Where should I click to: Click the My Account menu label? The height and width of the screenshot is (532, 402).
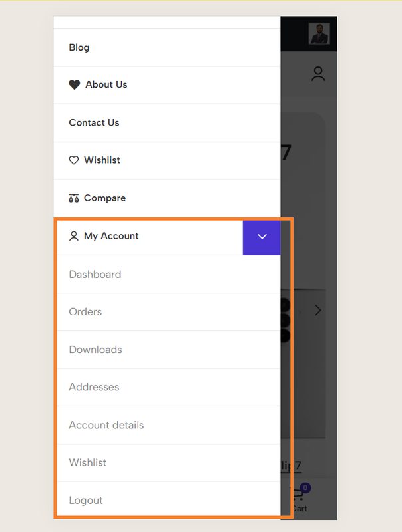pyautogui.click(x=111, y=236)
